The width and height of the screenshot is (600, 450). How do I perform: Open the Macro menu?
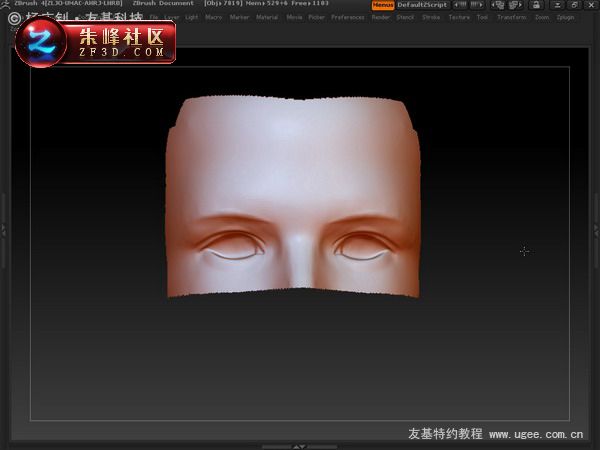pos(214,17)
